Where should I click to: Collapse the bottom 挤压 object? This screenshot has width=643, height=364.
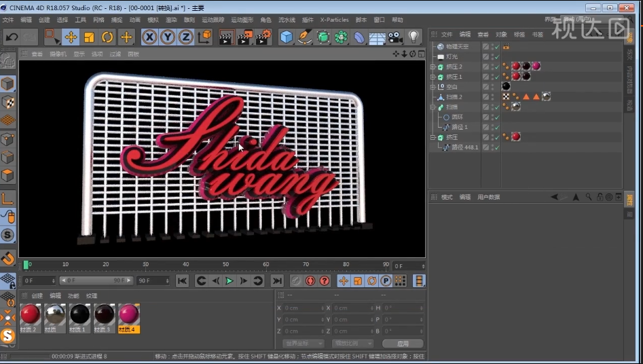pyautogui.click(x=433, y=137)
